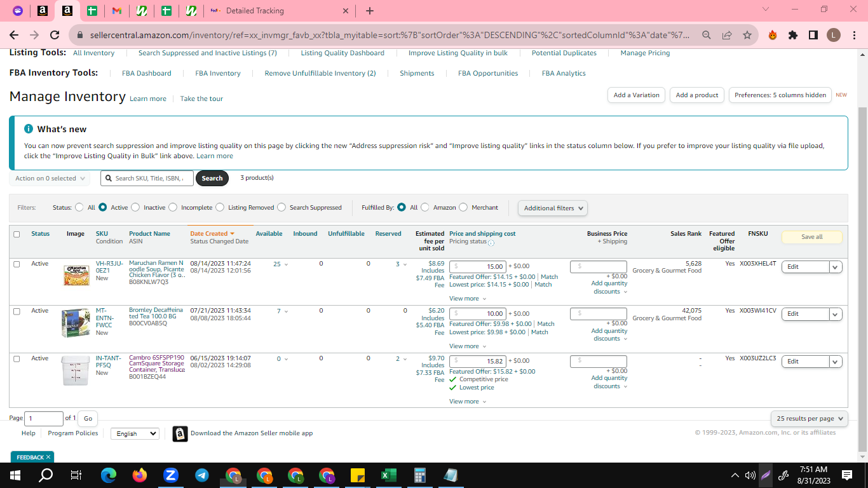Open the Hola flame extension icon
Screen dimensions: 868x488
click(773, 36)
